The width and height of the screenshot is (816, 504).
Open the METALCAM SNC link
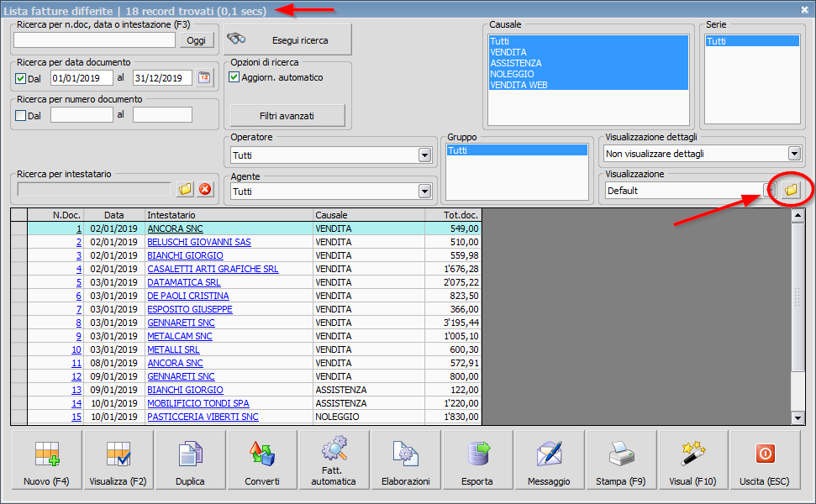tap(180, 336)
